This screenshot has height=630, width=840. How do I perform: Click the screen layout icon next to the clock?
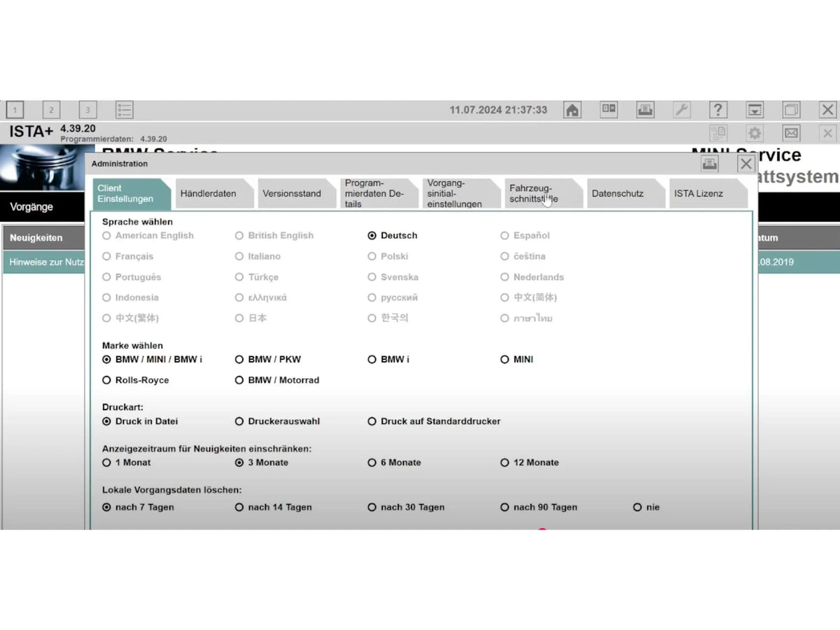(x=608, y=109)
